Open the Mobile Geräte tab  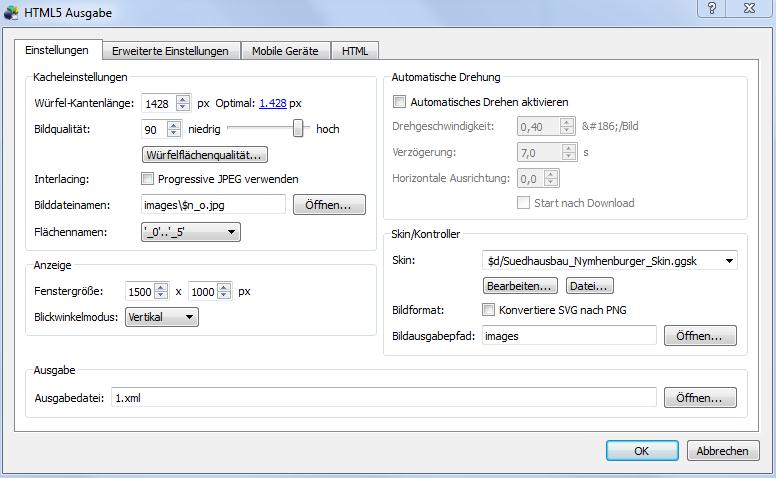point(285,51)
